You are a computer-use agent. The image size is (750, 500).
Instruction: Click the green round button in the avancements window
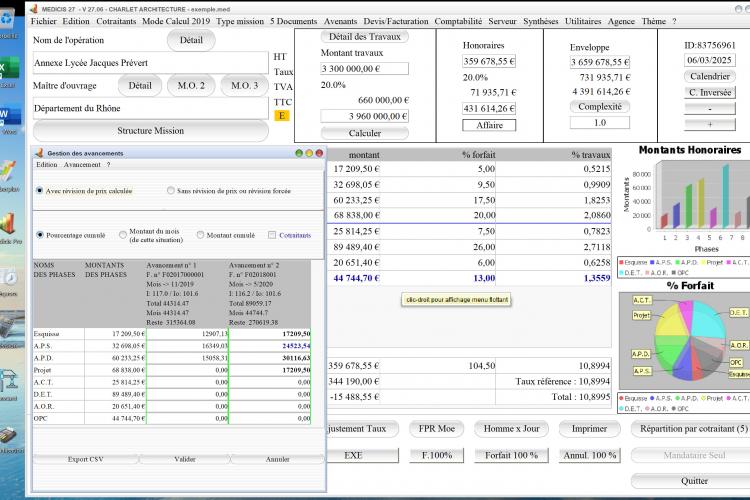tap(299, 153)
